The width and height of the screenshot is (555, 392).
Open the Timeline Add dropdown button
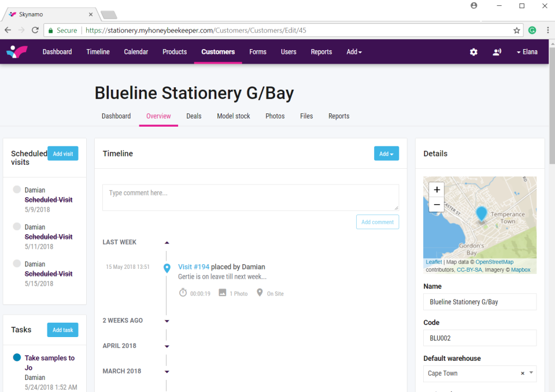pyautogui.click(x=386, y=154)
